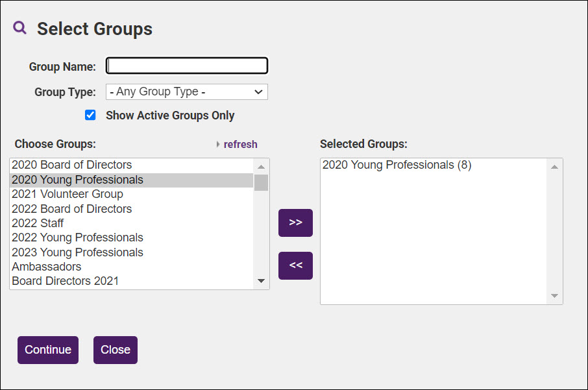588x390 pixels.
Task: Click the refresh link
Action: tap(240, 145)
